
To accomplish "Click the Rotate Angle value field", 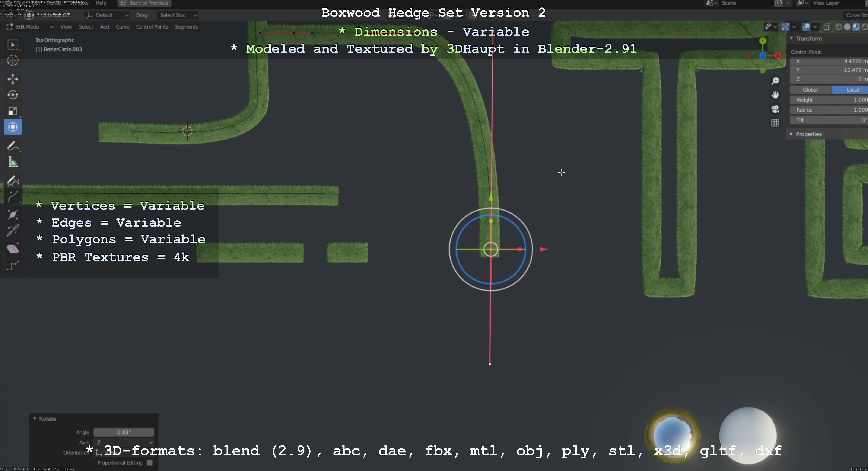I will (x=123, y=432).
